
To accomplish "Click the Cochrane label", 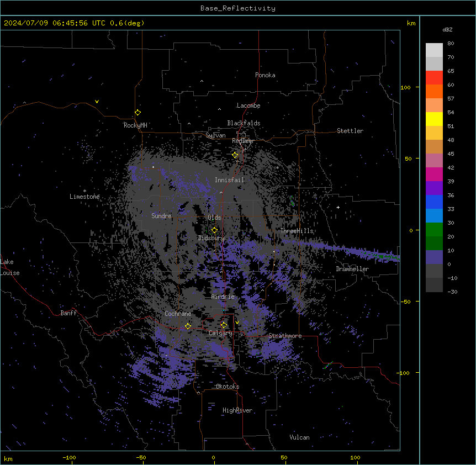I will click(x=178, y=314).
